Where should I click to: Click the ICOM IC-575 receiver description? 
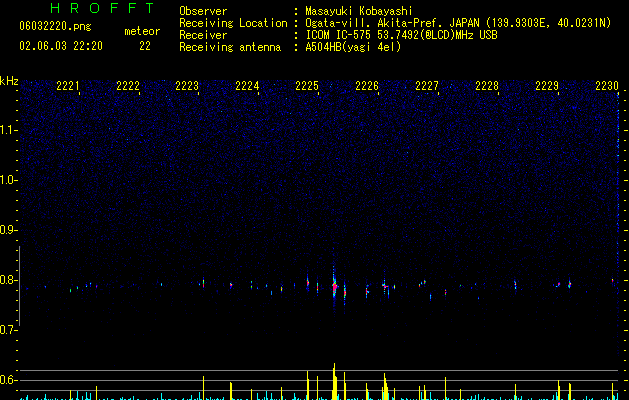401,35
